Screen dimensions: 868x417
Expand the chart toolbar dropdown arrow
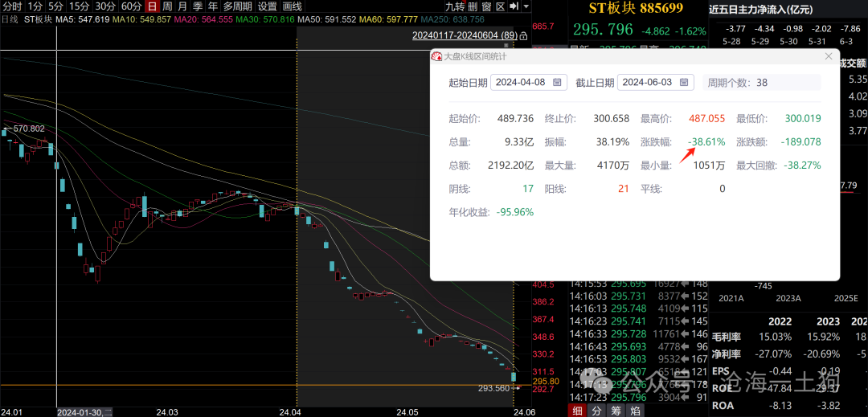coord(526,6)
